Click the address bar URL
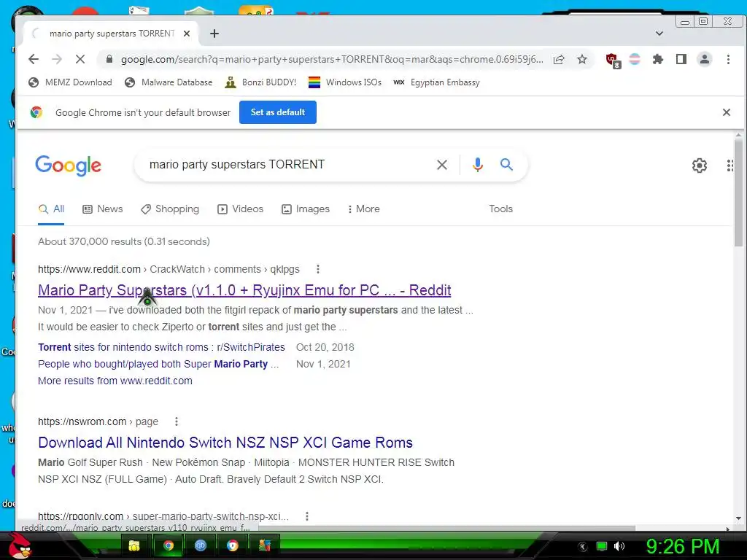747x560 pixels. point(332,59)
